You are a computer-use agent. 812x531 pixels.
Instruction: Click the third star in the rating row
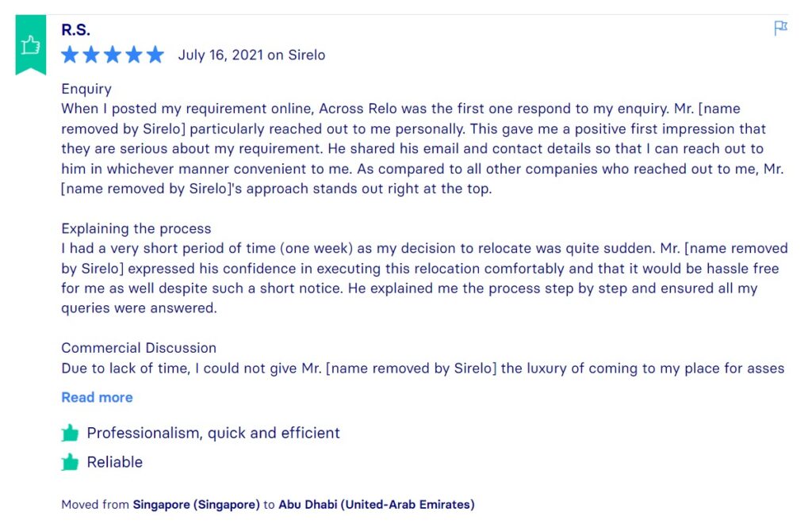113,55
